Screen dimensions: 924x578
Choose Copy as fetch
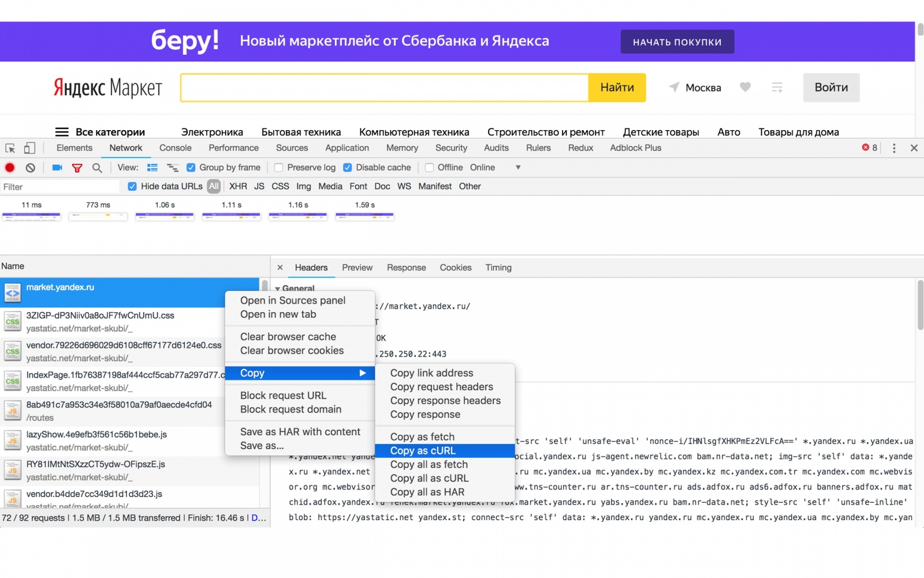(445, 437)
